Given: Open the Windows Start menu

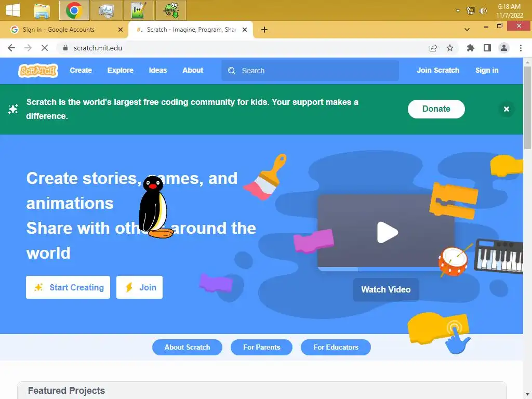Looking at the screenshot, I should [13, 10].
